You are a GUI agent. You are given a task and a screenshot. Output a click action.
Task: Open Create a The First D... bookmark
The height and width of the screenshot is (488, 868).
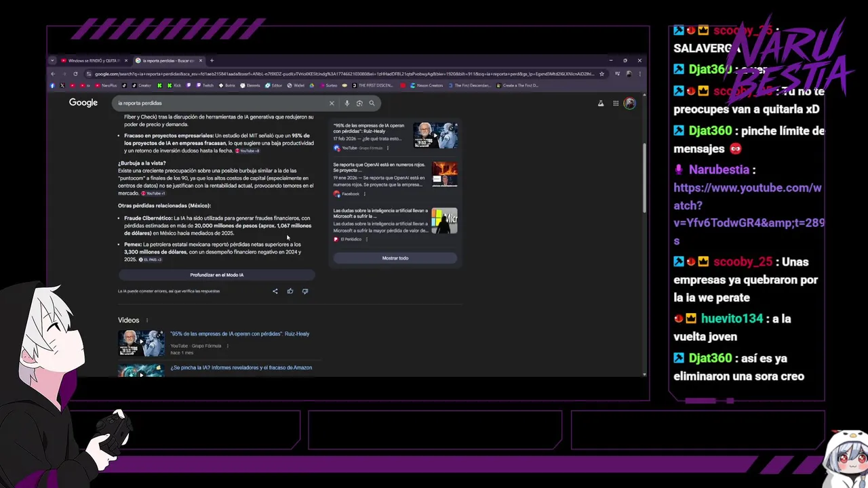(x=517, y=85)
